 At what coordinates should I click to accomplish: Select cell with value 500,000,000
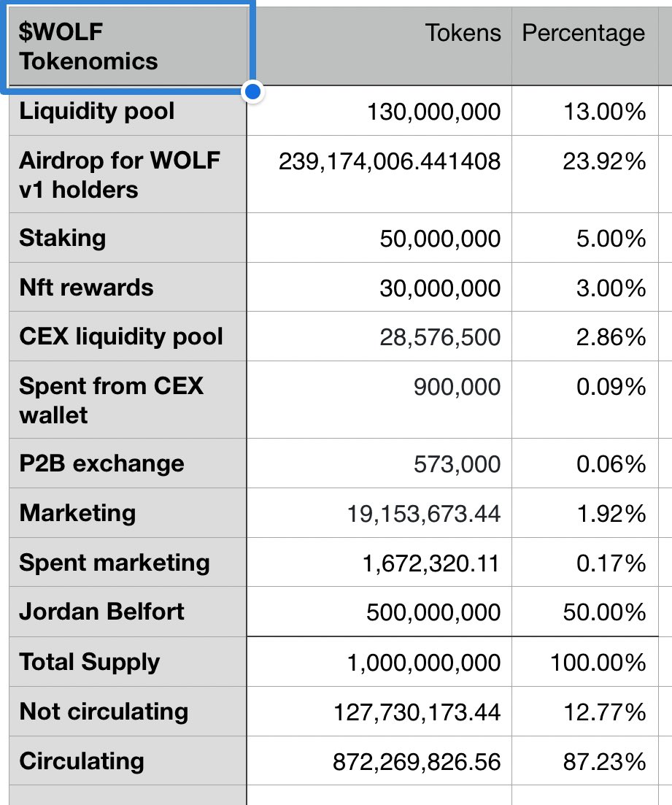tap(379, 612)
